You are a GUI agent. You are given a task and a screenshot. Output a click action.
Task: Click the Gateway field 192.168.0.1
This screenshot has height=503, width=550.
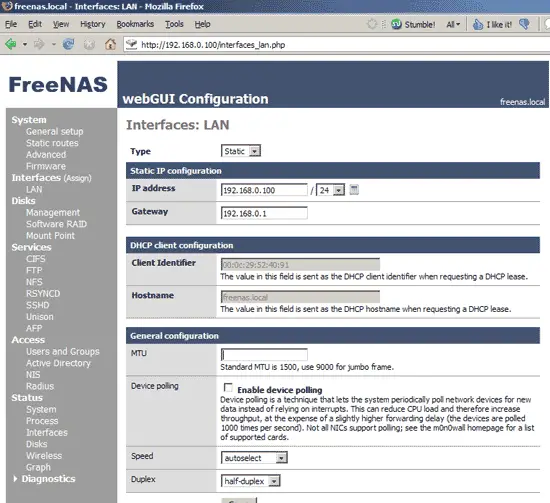tap(264, 213)
